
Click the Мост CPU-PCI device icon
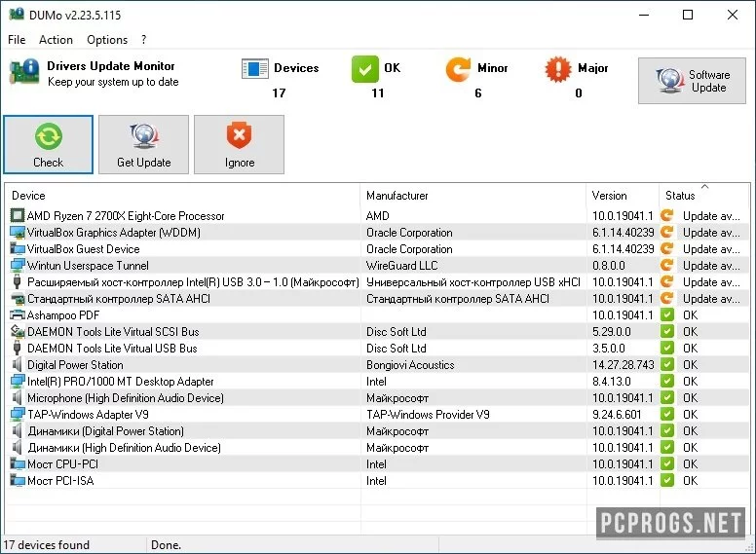(x=18, y=463)
